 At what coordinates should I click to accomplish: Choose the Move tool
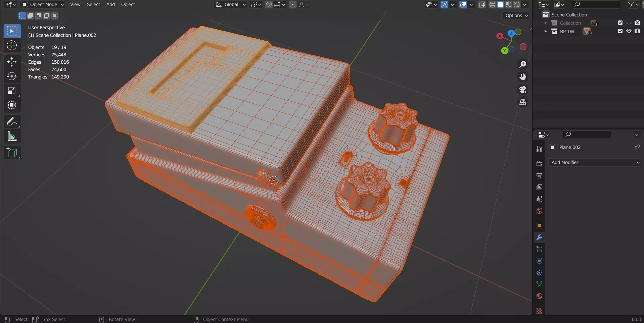(12, 61)
